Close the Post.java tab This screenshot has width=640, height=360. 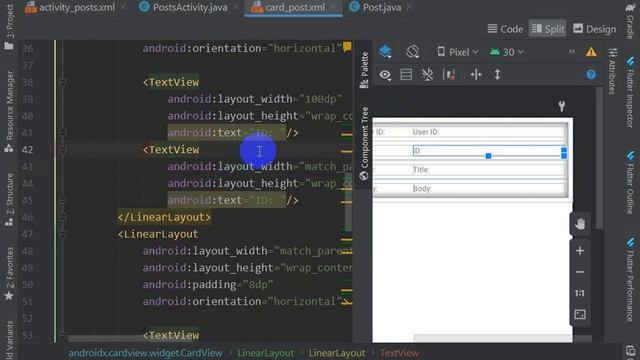click(409, 7)
